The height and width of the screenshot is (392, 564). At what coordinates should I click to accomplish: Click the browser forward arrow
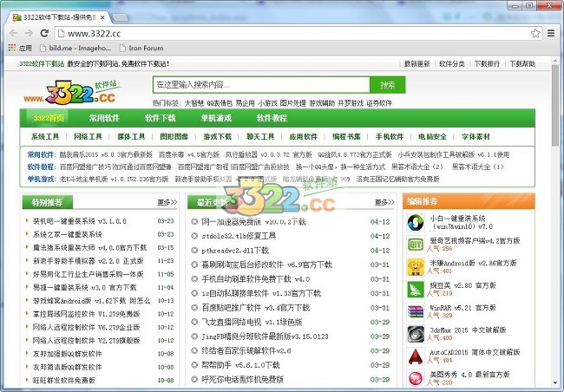[x=29, y=34]
